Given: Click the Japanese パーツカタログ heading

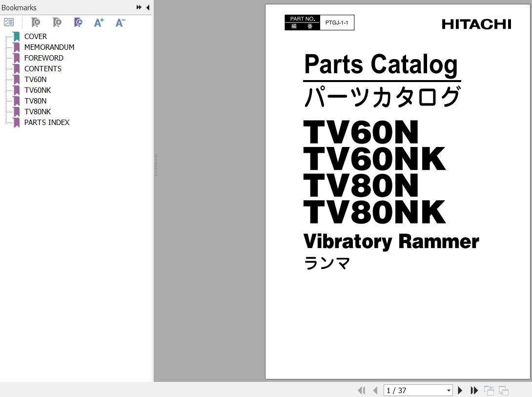Looking at the screenshot, I should 382,97.
